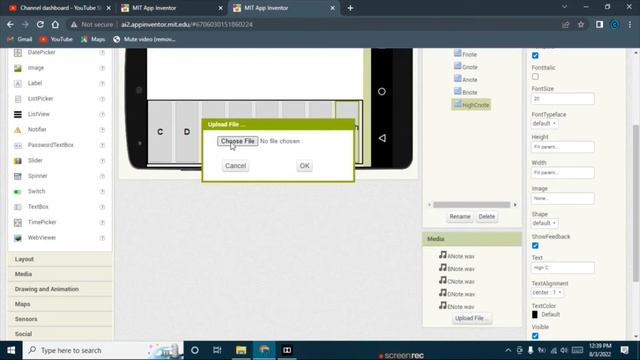The height and width of the screenshot is (360, 640).
Task: Open a new browser tab
Action: click(x=350, y=8)
